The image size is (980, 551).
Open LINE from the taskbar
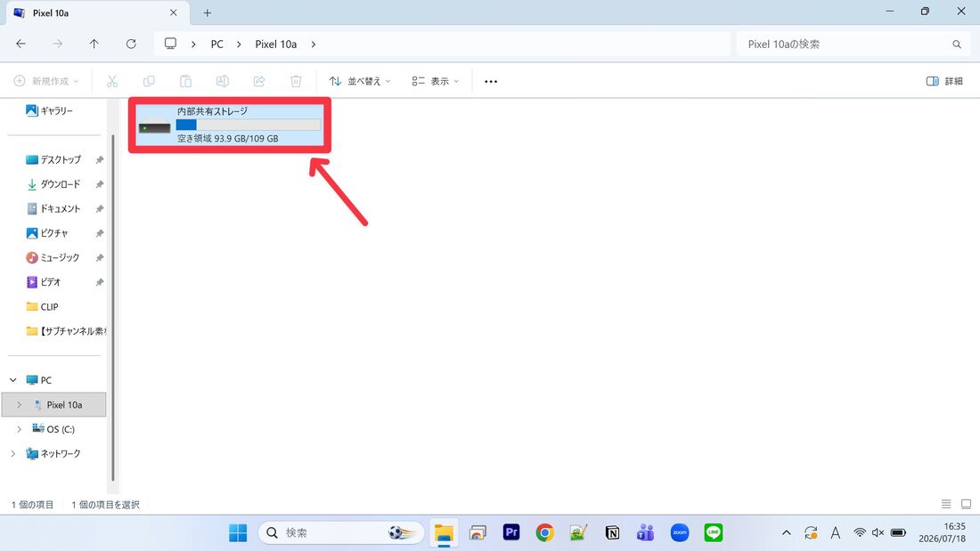[x=713, y=532]
